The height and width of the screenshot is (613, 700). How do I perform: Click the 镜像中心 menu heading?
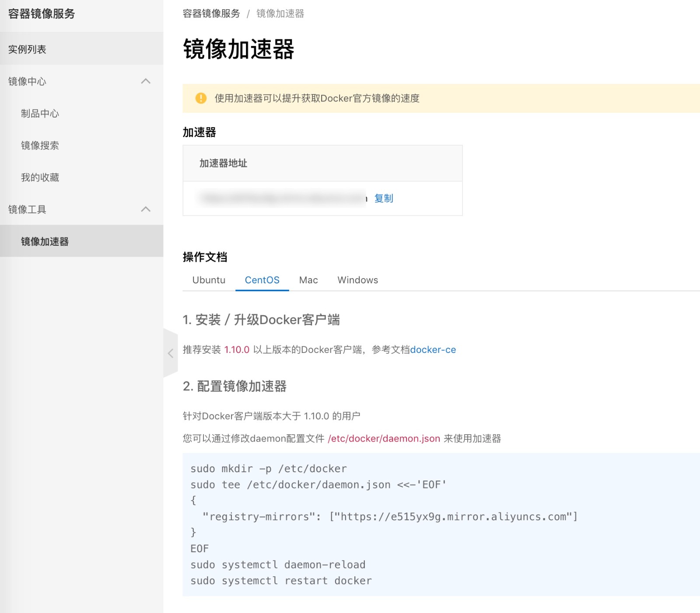(27, 81)
